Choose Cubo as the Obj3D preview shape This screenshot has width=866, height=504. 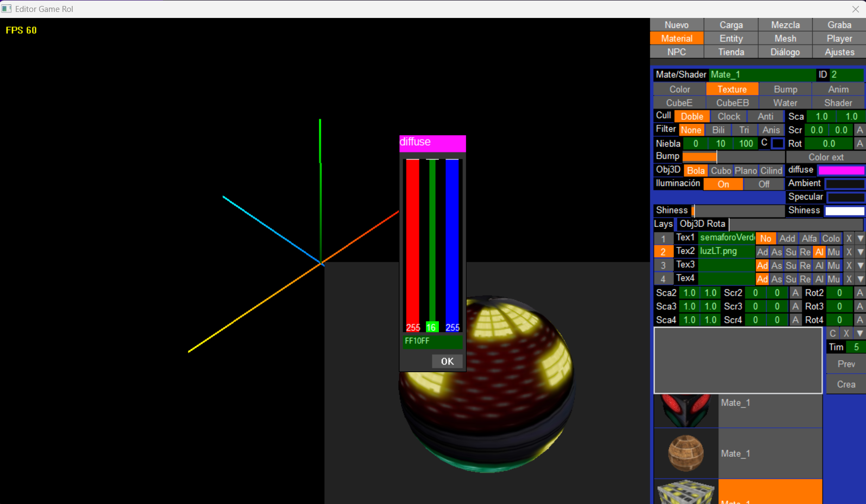click(x=721, y=171)
